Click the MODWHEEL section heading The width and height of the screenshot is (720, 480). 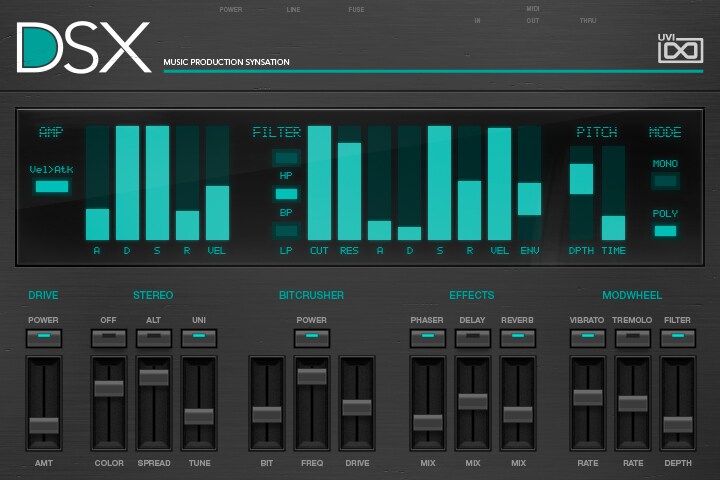[632, 295]
